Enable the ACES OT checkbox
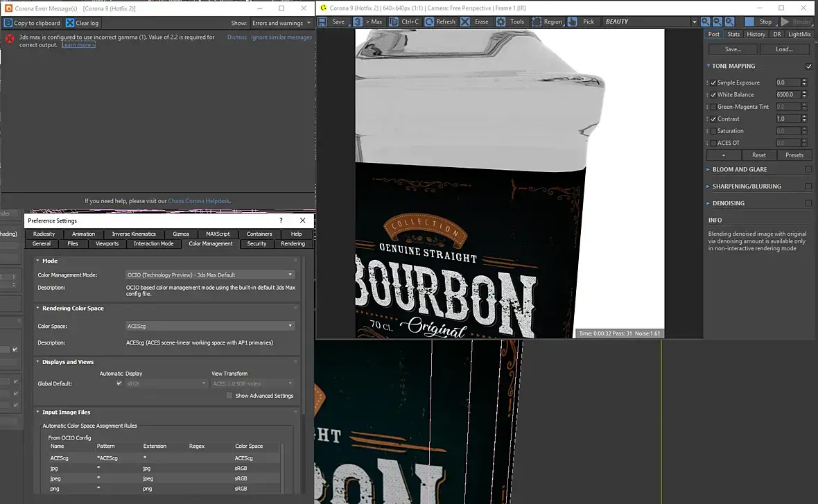Screen dimensions: 818x504 pyautogui.click(x=713, y=143)
